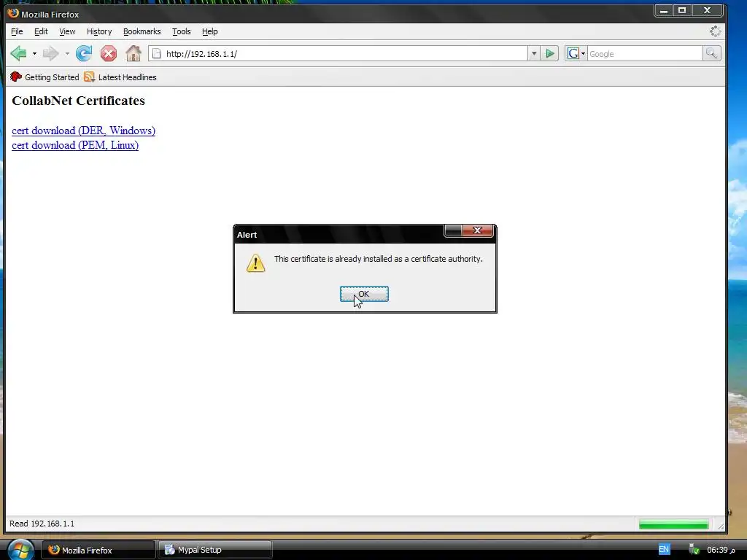747x560 pixels.
Task: Click the green page load progress bar
Action: [673, 524]
